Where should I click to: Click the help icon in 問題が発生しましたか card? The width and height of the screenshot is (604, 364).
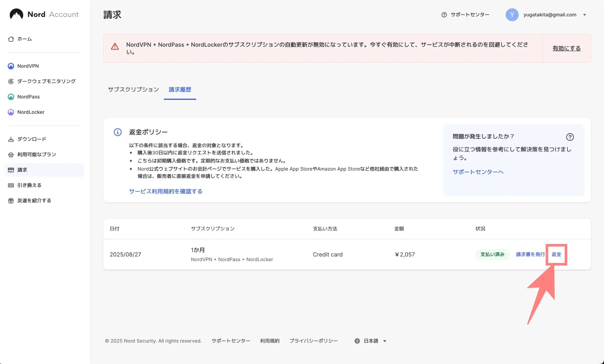click(570, 137)
